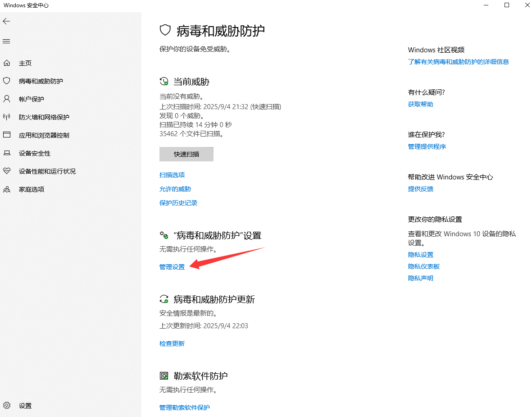
Task: Click the 隐私仪表板 link
Action: [x=424, y=266]
